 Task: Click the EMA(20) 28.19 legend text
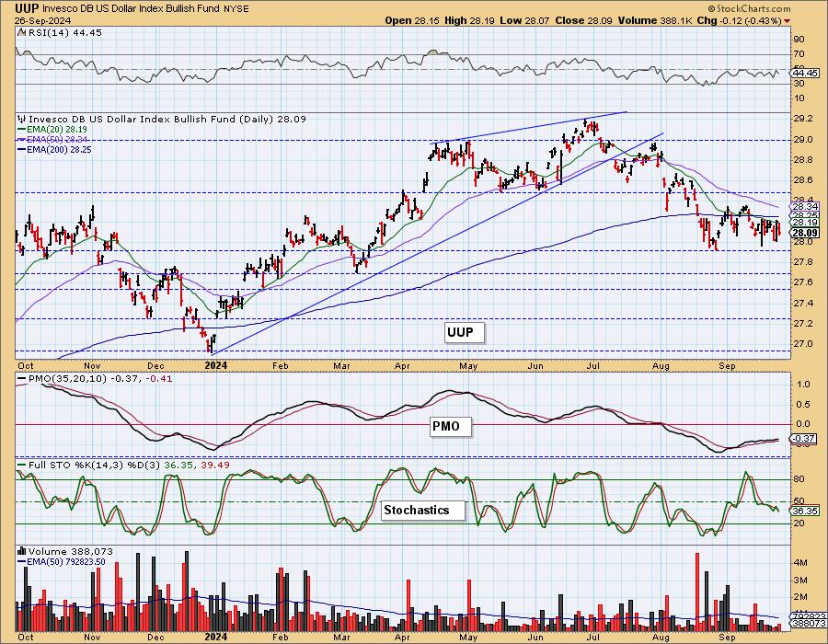tap(58, 130)
